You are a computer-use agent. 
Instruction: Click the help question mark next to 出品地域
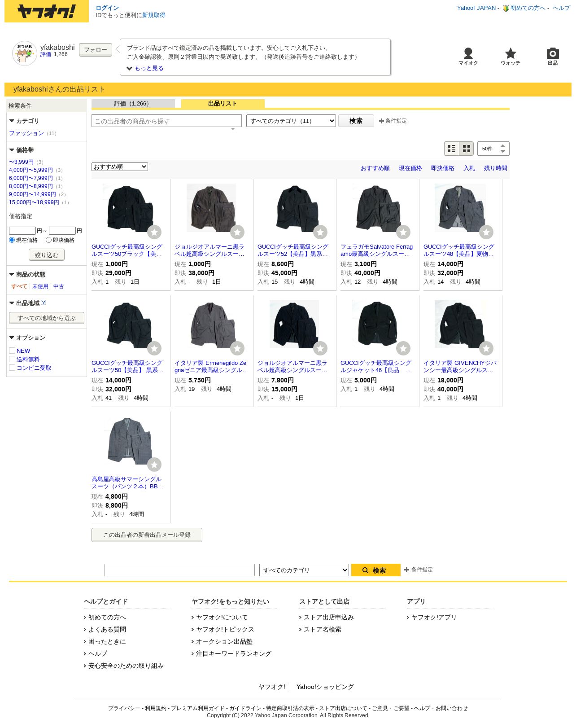click(44, 303)
